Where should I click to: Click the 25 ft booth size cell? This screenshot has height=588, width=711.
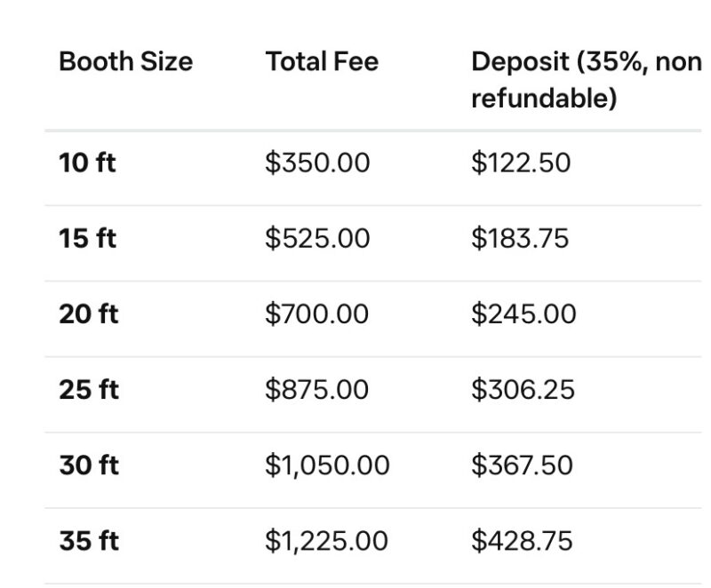(x=89, y=390)
